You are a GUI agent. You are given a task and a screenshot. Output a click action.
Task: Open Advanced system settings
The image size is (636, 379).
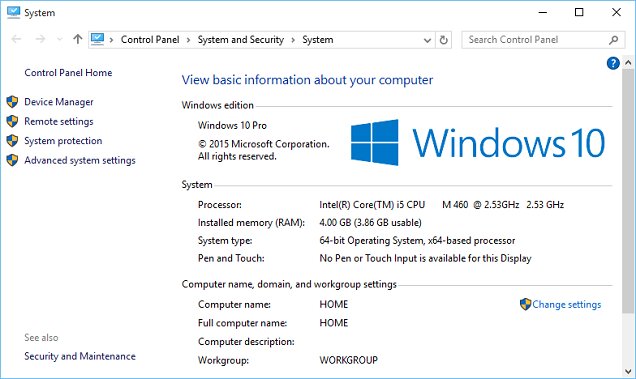coord(80,160)
